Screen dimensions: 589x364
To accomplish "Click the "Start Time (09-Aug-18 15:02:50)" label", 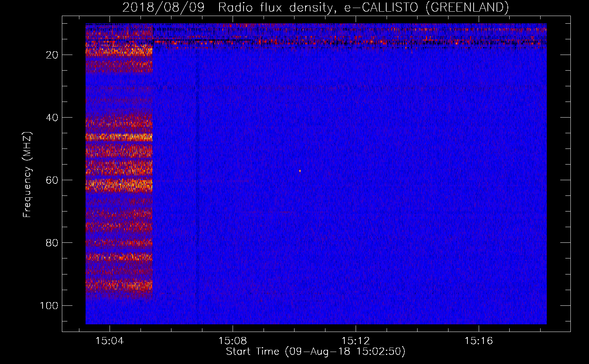I will click(x=316, y=352).
